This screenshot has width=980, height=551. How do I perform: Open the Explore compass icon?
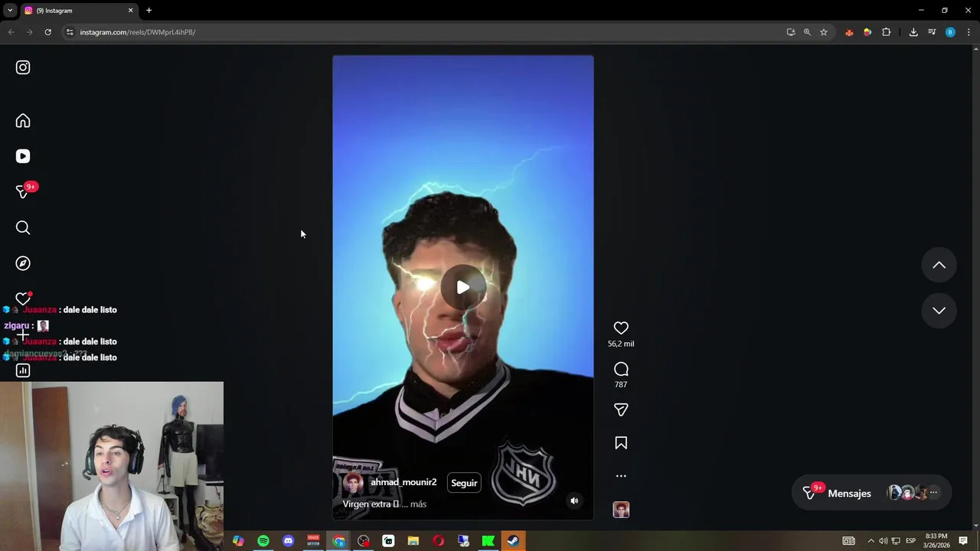[x=23, y=263]
